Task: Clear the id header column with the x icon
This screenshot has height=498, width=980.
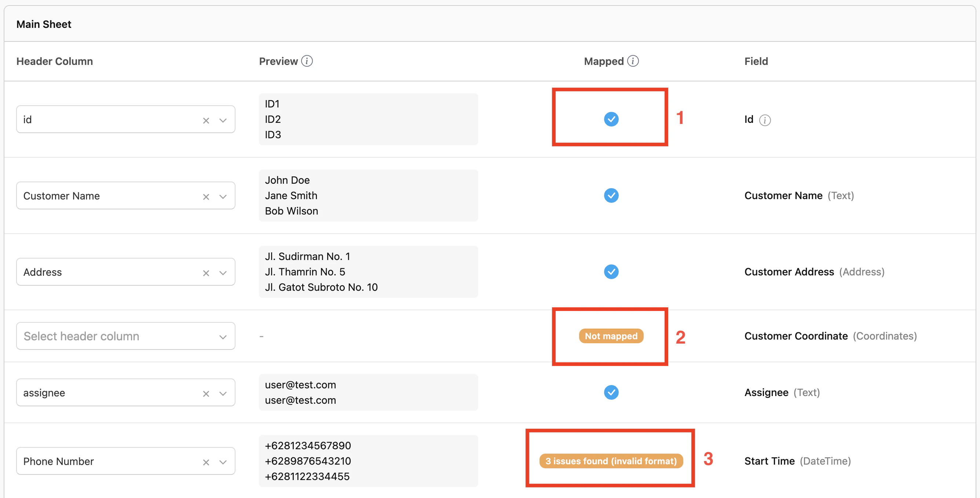Action: click(x=206, y=120)
